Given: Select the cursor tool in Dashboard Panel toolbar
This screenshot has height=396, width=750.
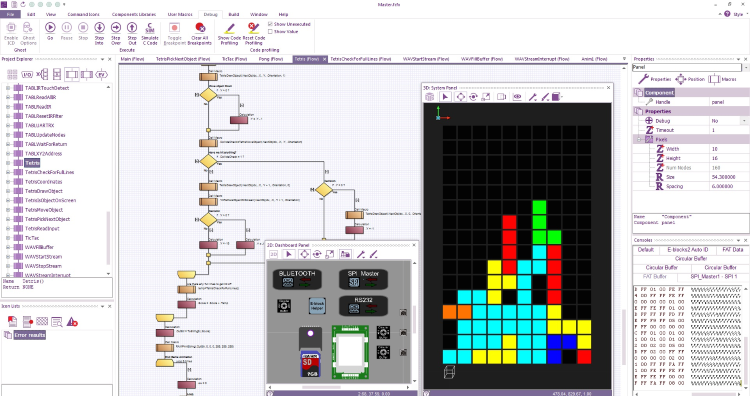Looking at the screenshot, I should (x=288, y=254).
